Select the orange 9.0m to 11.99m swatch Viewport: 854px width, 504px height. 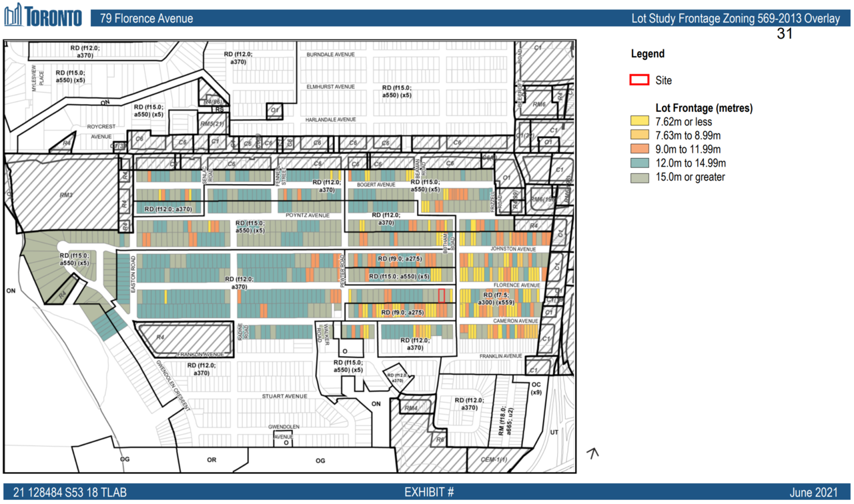[x=639, y=149]
